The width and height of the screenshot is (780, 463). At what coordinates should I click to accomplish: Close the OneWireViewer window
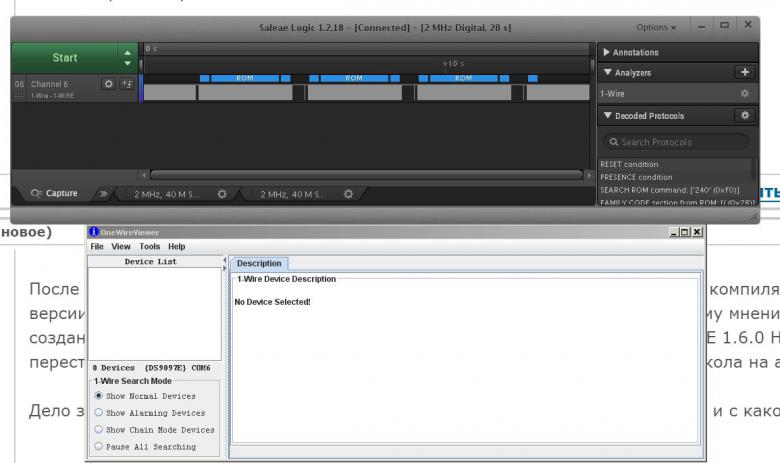click(697, 232)
